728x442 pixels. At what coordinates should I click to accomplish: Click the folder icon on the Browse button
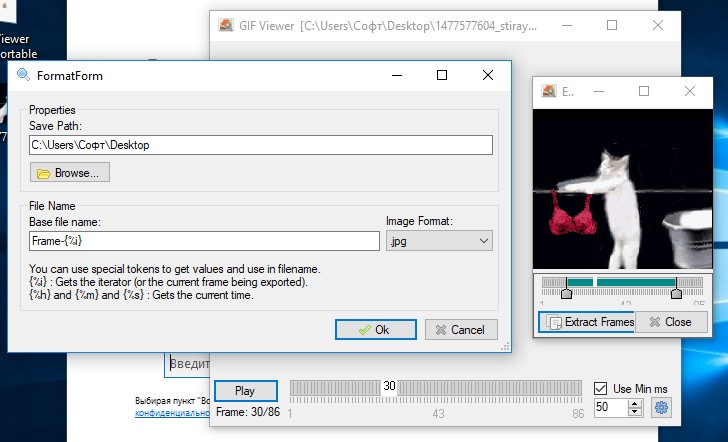44,174
